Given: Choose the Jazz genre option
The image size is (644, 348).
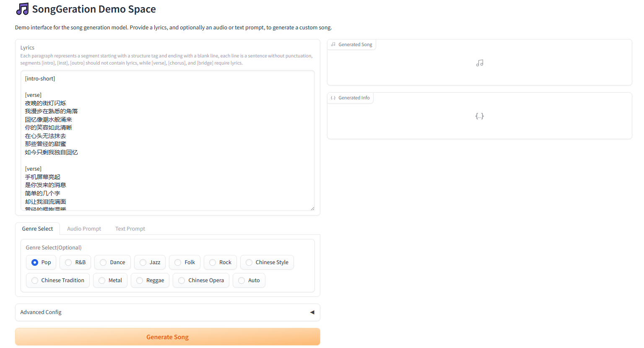Looking at the screenshot, I should point(143,262).
